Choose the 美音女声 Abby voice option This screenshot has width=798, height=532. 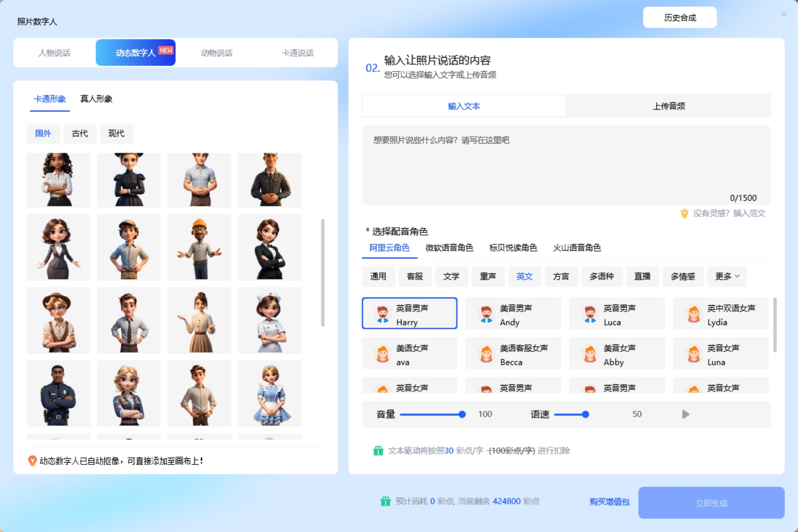(x=617, y=354)
